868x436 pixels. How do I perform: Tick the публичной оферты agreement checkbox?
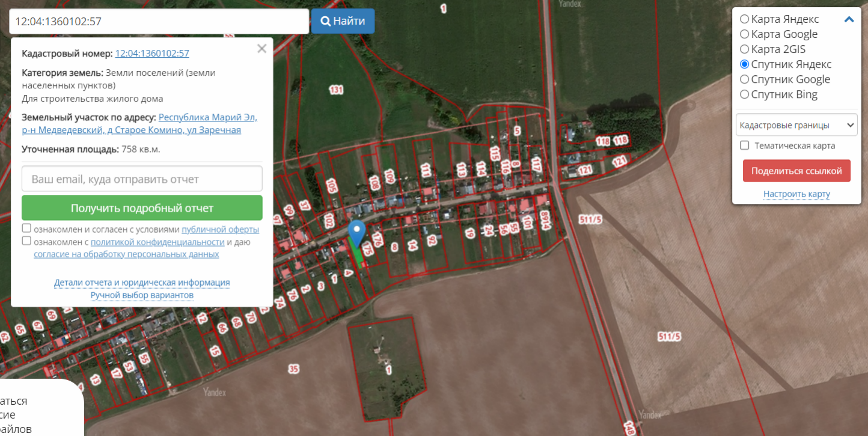pyautogui.click(x=26, y=229)
